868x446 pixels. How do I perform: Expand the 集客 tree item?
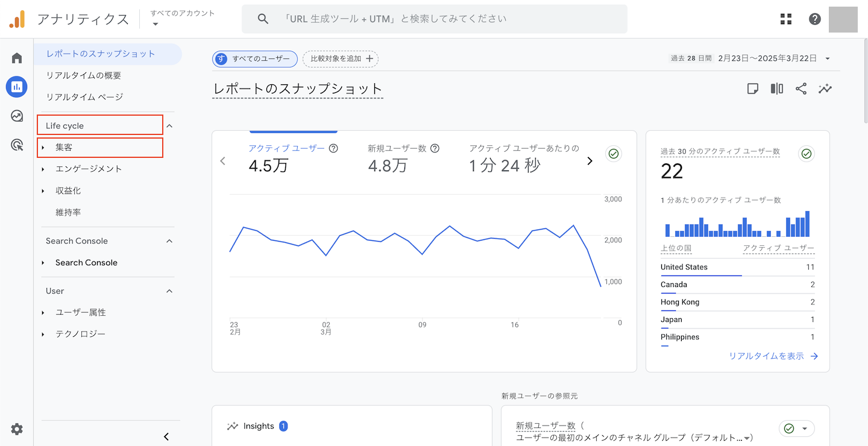[43, 148]
